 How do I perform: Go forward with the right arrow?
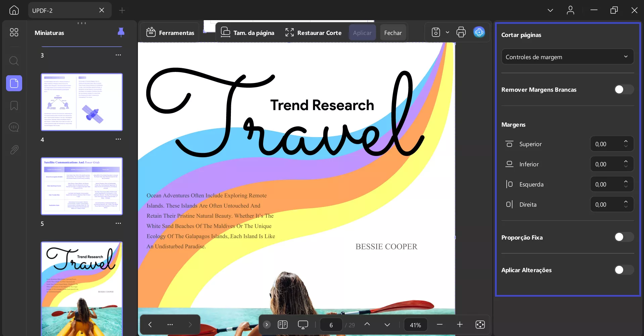(x=190, y=325)
